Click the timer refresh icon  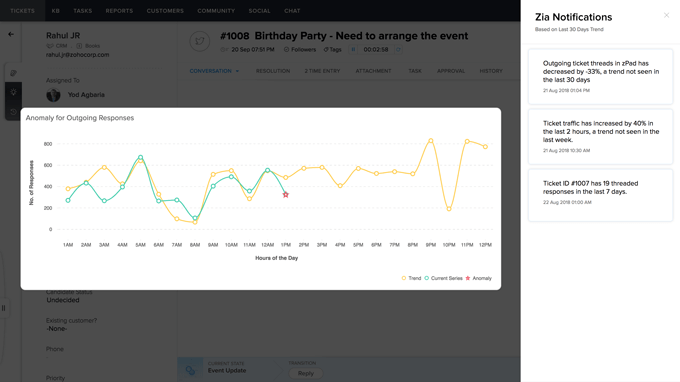[398, 49]
